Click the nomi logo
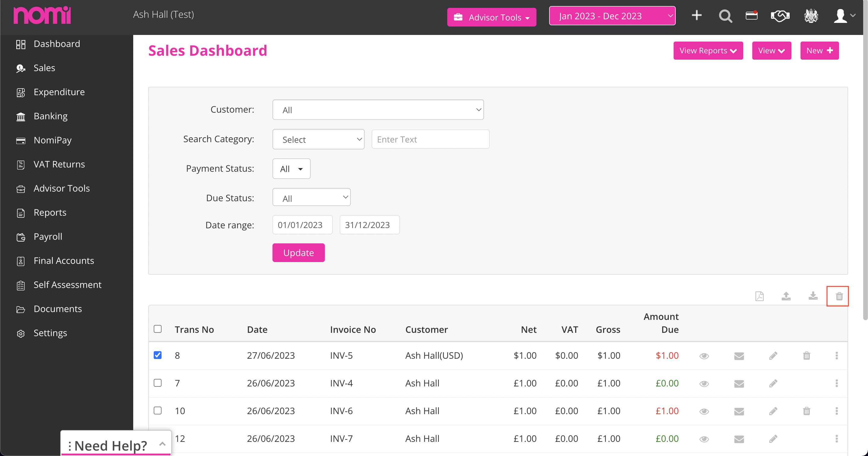Screen dimensions: 868x456 pos(42,15)
